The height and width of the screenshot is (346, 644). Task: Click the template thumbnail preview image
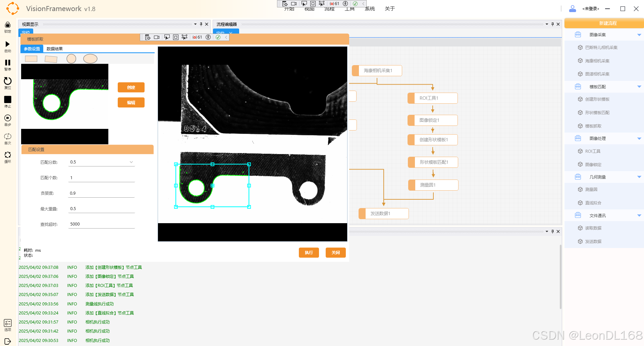pyautogui.click(x=65, y=104)
